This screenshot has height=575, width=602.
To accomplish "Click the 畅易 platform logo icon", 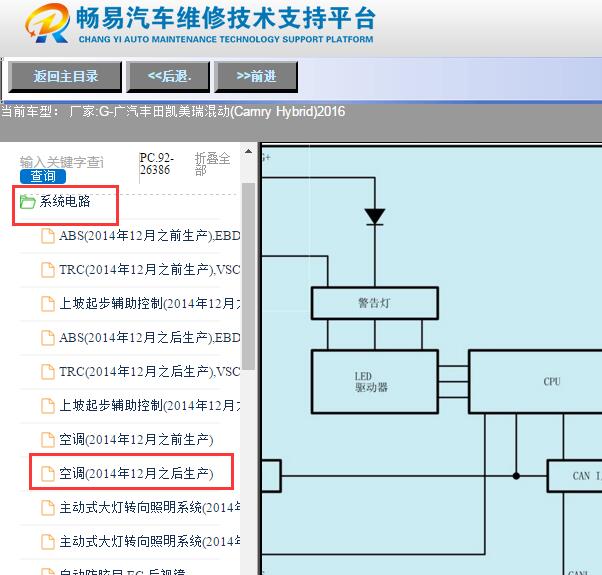I will (47, 23).
